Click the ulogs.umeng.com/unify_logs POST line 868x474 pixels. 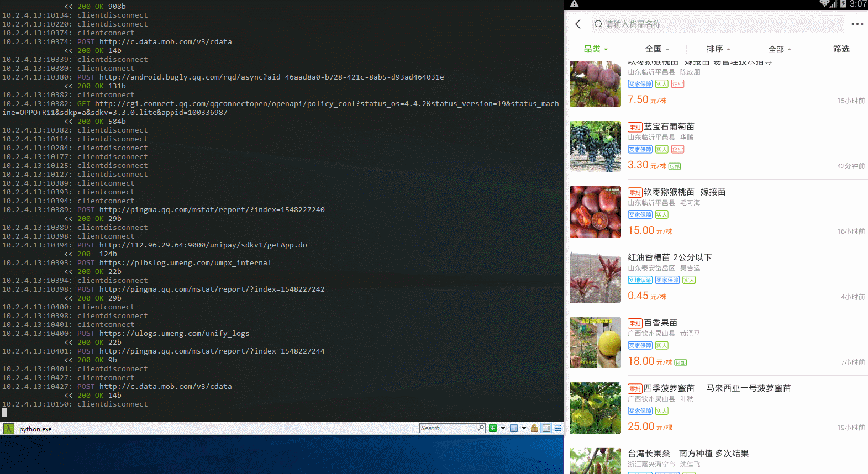[126, 334]
